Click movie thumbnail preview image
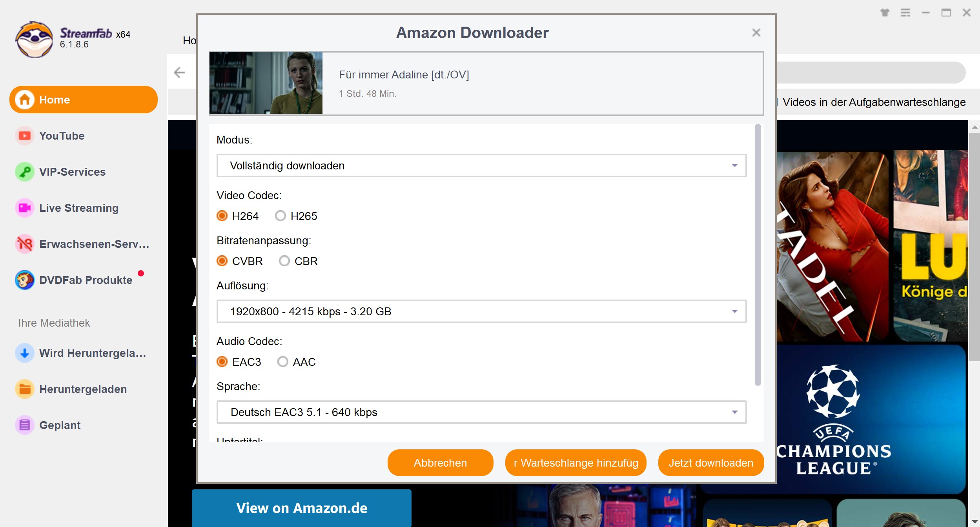 [x=266, y=83]
